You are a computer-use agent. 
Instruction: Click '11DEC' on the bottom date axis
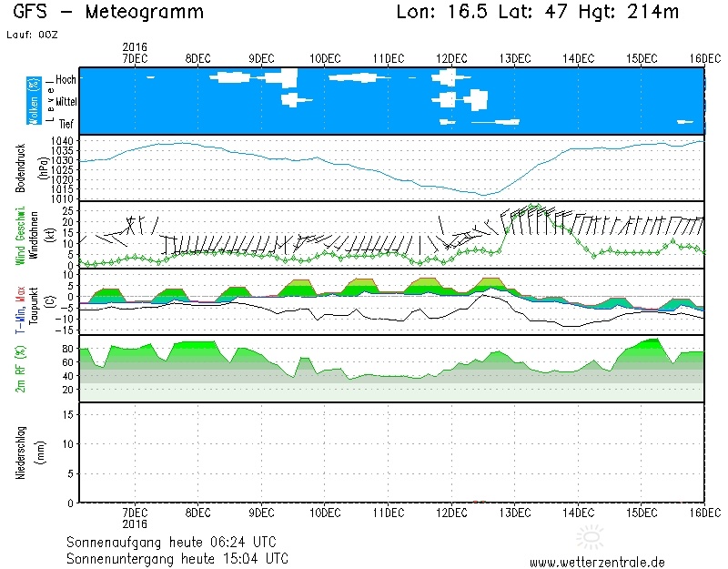click(x=389, y=513)
